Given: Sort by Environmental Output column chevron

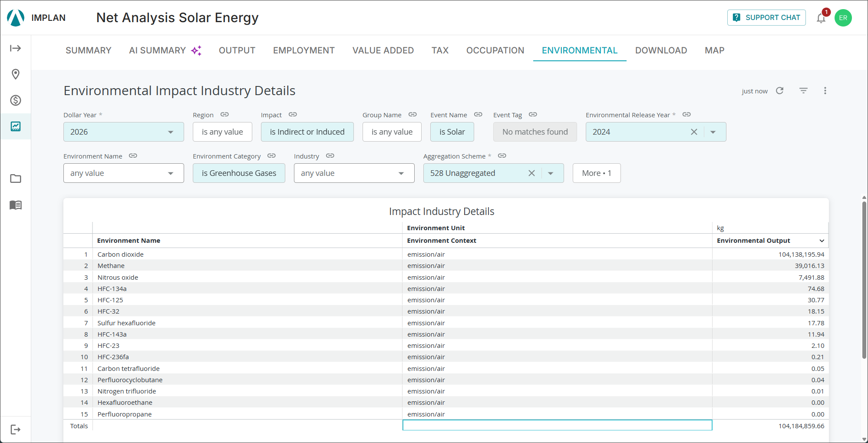Looking at the screenshot, I should pos(822,241).
